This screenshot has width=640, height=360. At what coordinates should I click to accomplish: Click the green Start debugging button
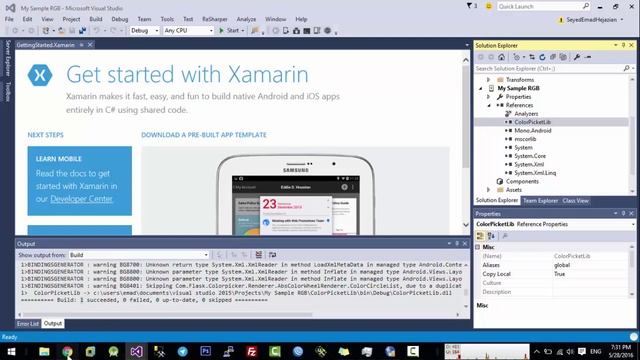pos(229,31)
